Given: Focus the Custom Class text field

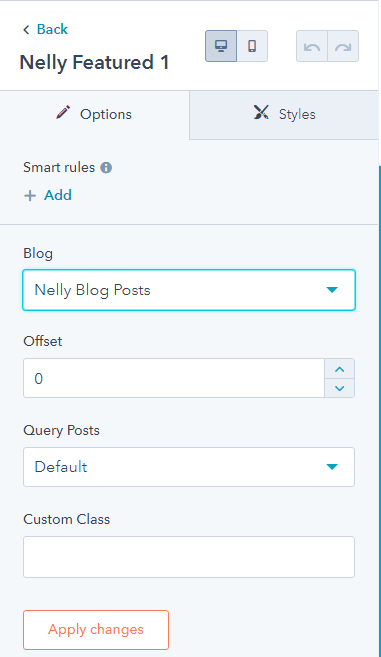Looking at the screenshot, I should click(x=189, y=557).
